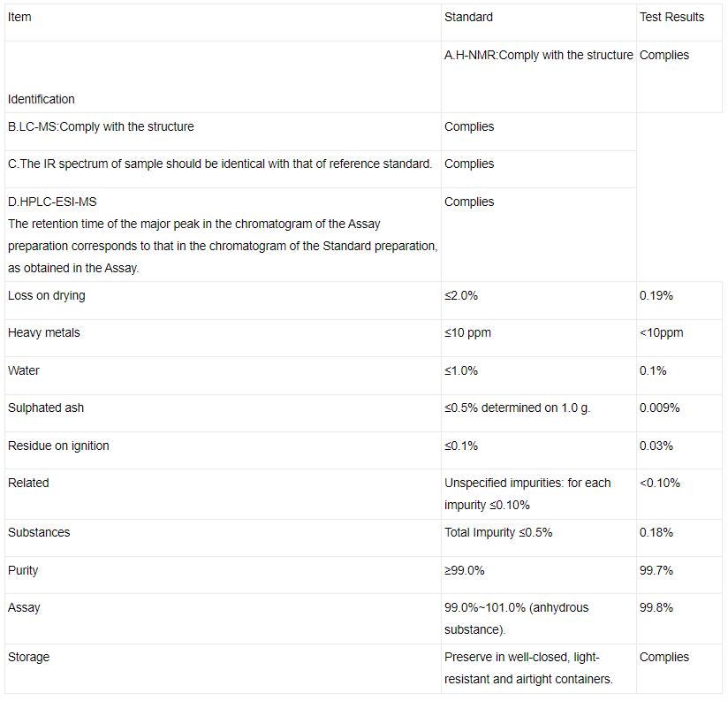
Task: Click the "Water" item cell
Action: point(24,370)
